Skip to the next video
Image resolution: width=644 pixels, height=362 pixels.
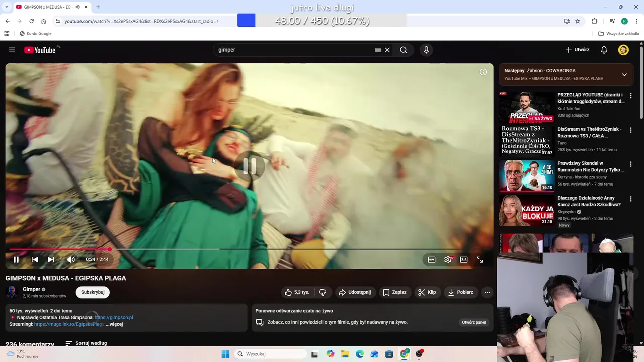[x=51, y=259]
